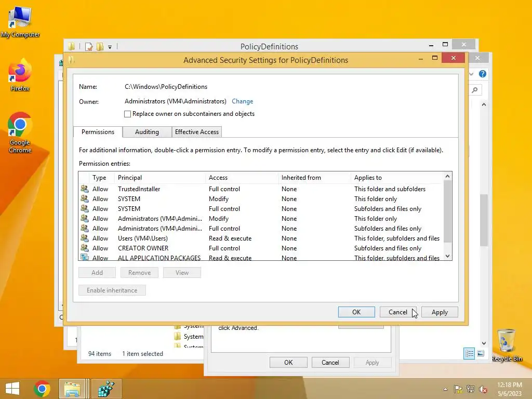The image size is (532, 399).
Task: Click the Explorer search magnifier icon
Action: coord(475,90)
